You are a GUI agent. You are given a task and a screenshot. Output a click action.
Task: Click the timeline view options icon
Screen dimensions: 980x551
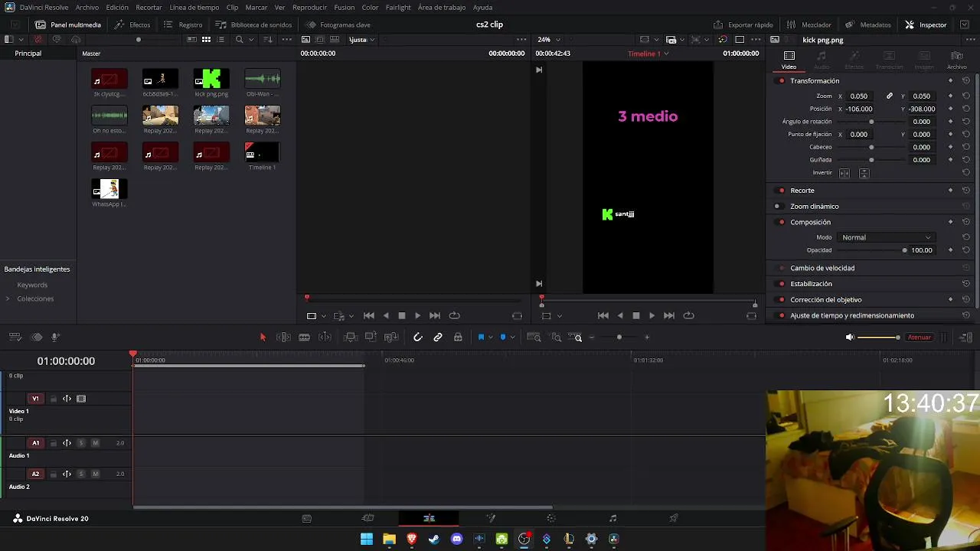tap(15, 337)
